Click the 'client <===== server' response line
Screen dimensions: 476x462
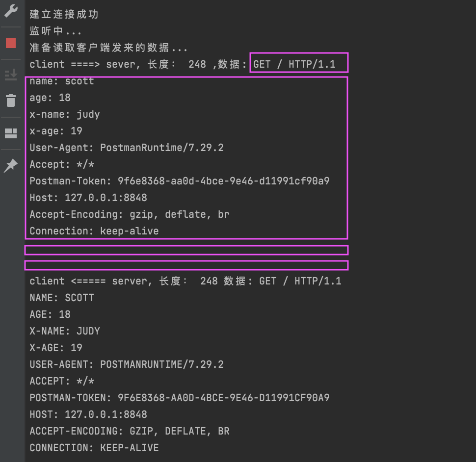[185, 281]
